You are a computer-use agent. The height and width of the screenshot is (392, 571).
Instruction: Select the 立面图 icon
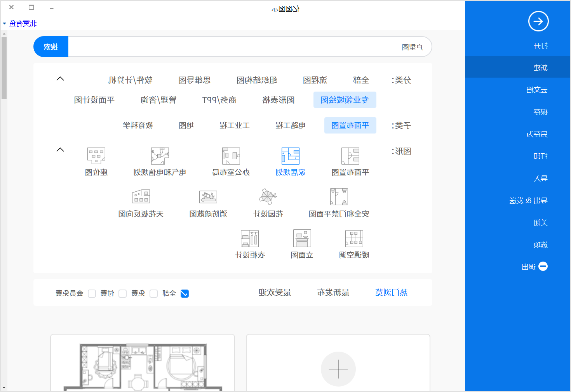click(x=302, y=238)
